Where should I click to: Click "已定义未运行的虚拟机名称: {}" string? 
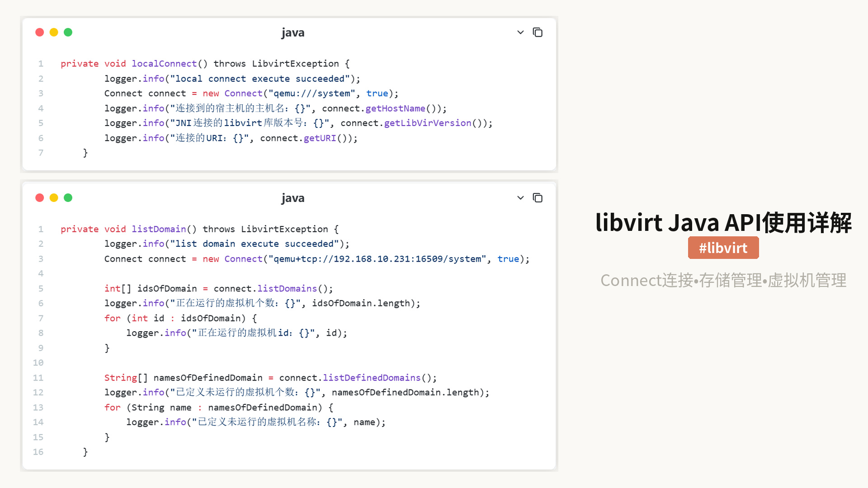point(267,422)
